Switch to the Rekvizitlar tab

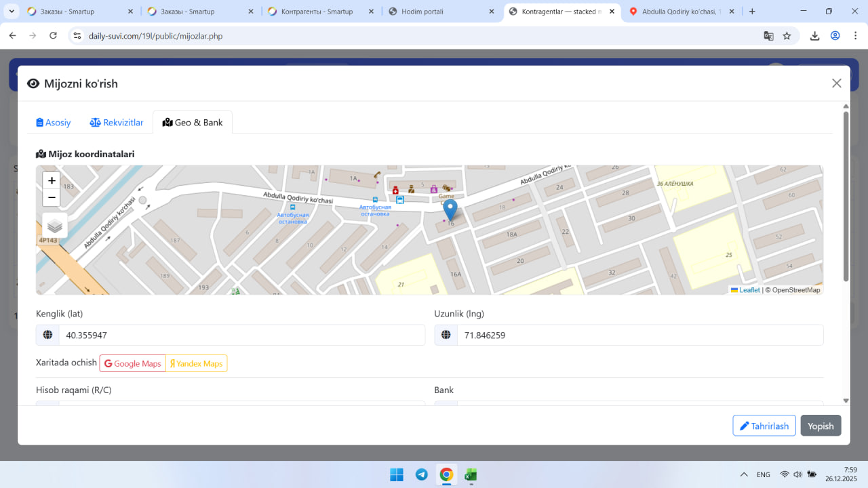[x=117, y=123]
